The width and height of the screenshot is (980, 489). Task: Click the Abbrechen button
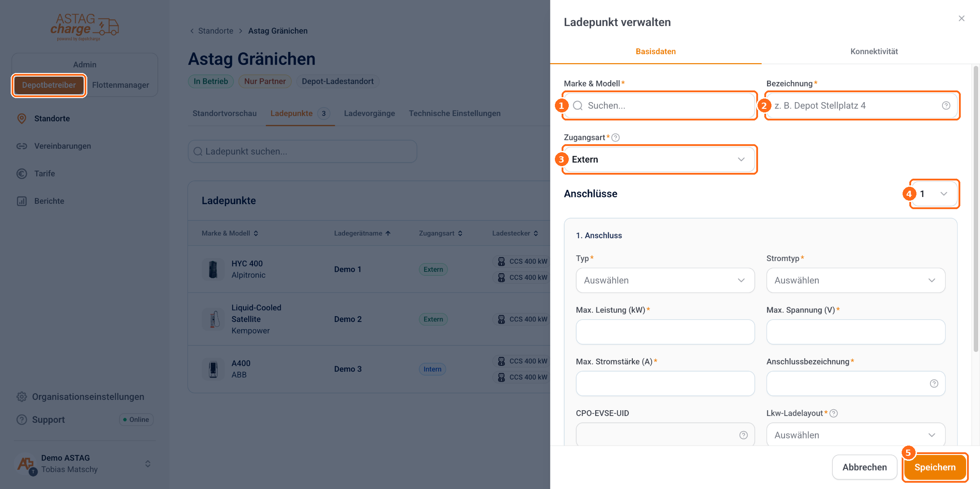(865, 468)
